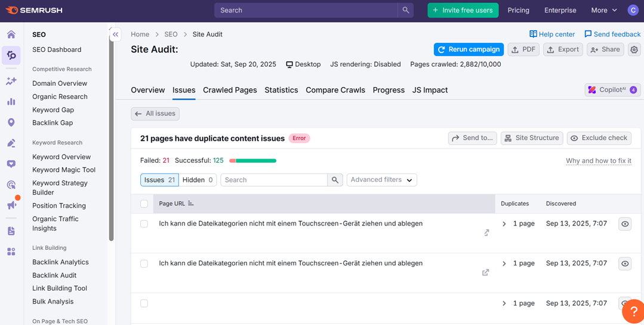
Task: Click Invite free users button
Action: point(463,10)
